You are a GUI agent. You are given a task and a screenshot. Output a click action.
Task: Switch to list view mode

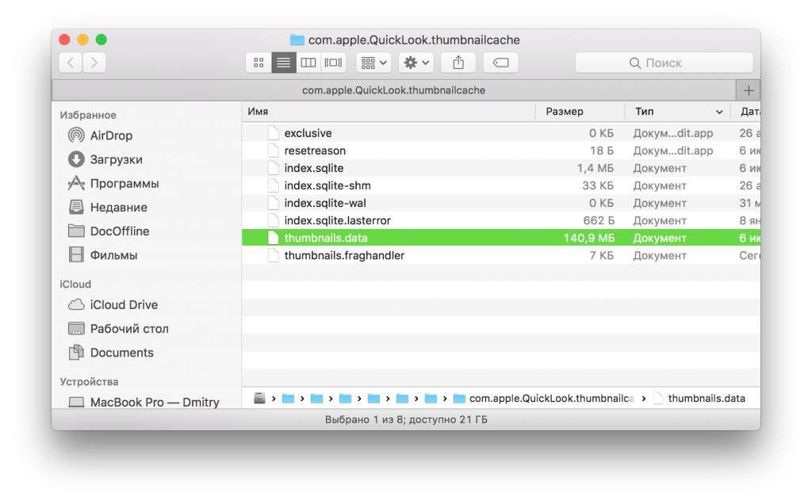pos(283,63)
